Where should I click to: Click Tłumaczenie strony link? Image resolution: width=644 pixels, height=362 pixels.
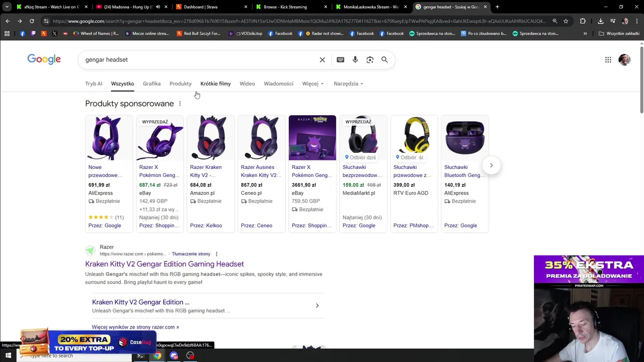pos(191,254)
